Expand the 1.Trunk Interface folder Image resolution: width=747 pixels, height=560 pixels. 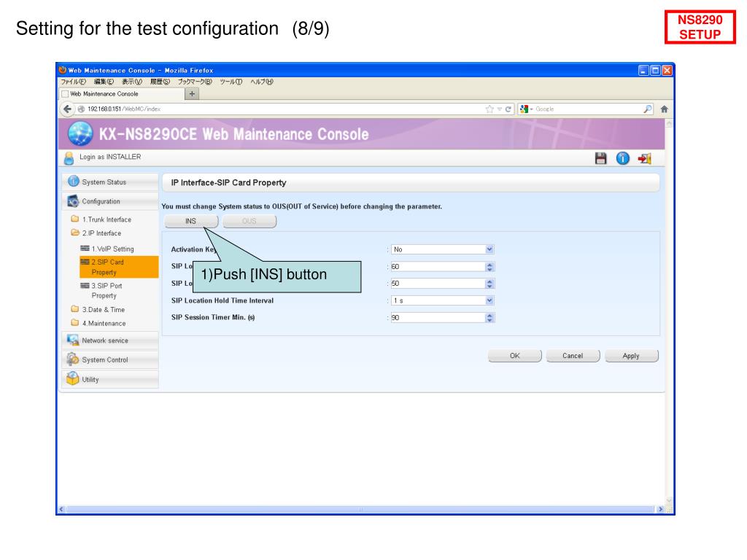[x=101, y=219]
